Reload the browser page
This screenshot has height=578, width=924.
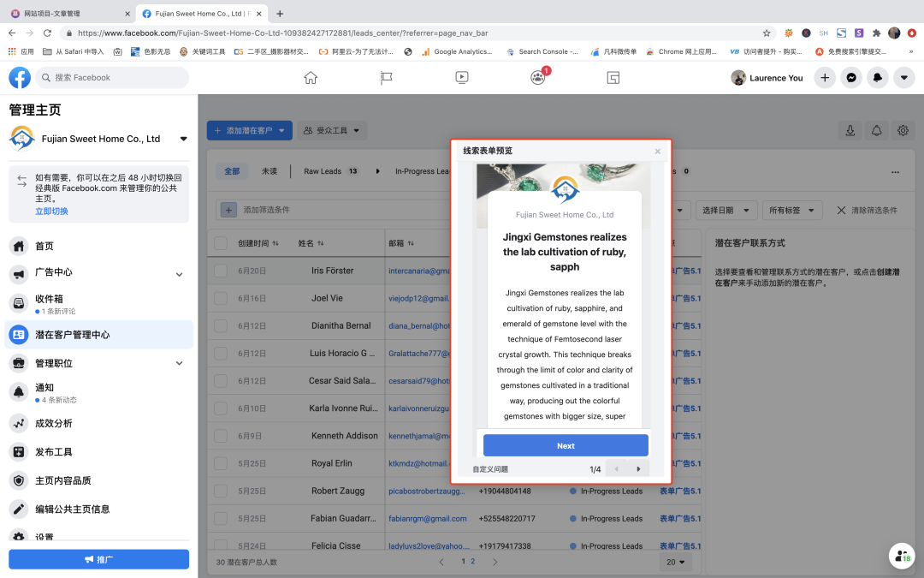47,33
